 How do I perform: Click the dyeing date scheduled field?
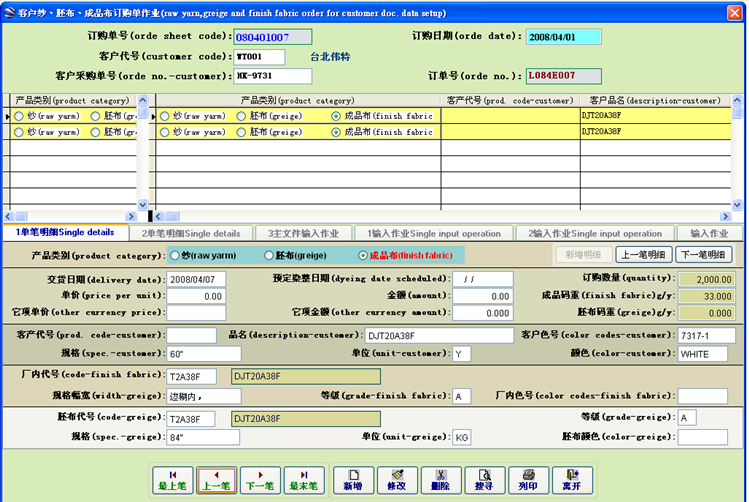coord(483,279)
